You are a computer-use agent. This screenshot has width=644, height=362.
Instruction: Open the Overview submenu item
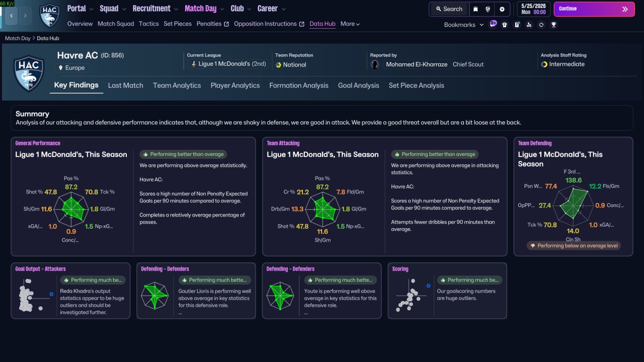pyautogui.click(x=80, y=24)
